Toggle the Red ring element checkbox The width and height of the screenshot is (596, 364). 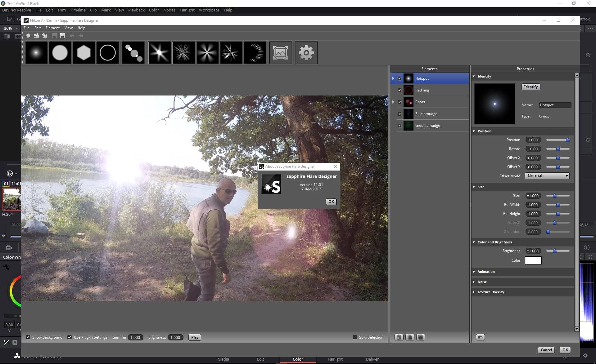pyautogui.click(x=400, y=90)
